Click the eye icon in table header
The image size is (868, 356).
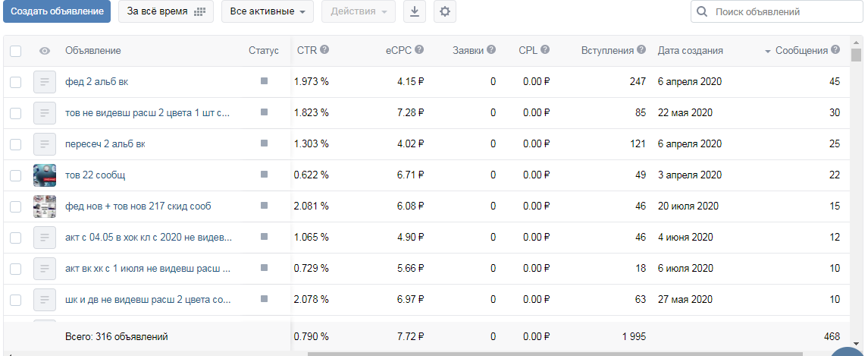45,51
